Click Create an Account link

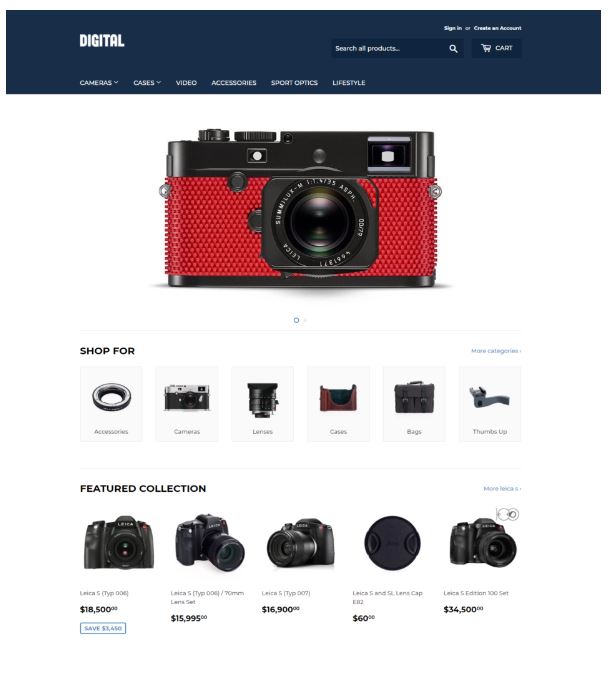pyautogui.click(x=498, y=28)
